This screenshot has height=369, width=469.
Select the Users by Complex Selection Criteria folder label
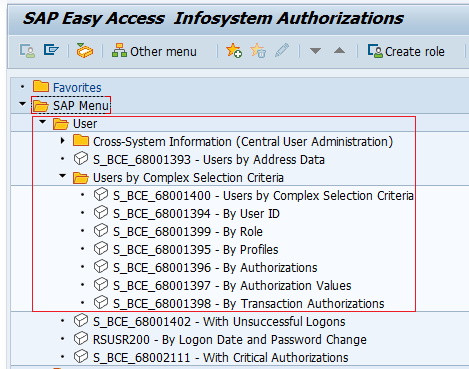coord(188,178)
